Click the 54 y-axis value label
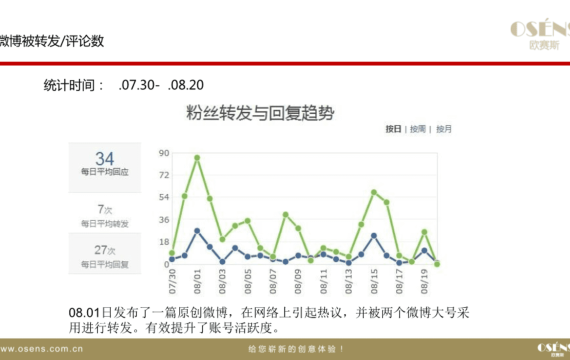The image size is (570, 360). 164,197
